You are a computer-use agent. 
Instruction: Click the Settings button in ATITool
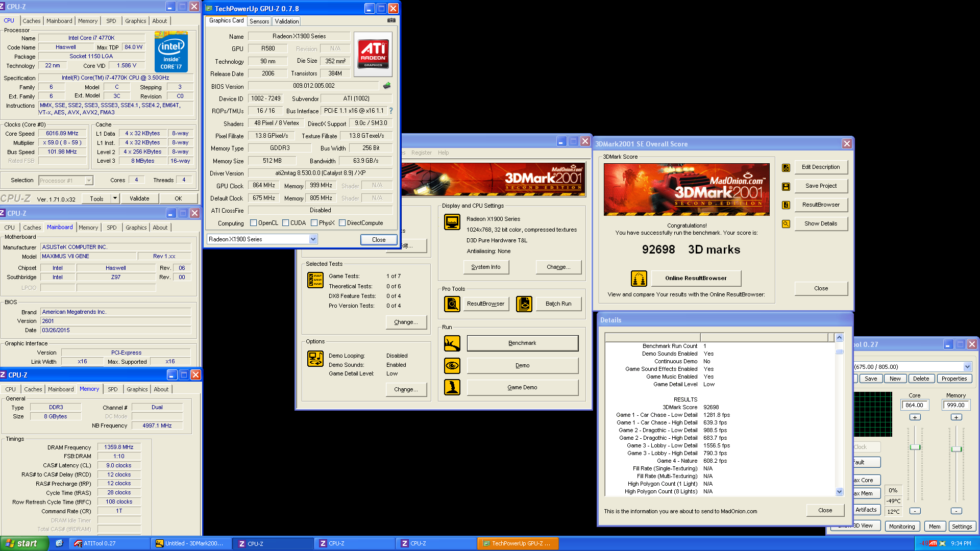pyautogui.click(x=962, y=527)
